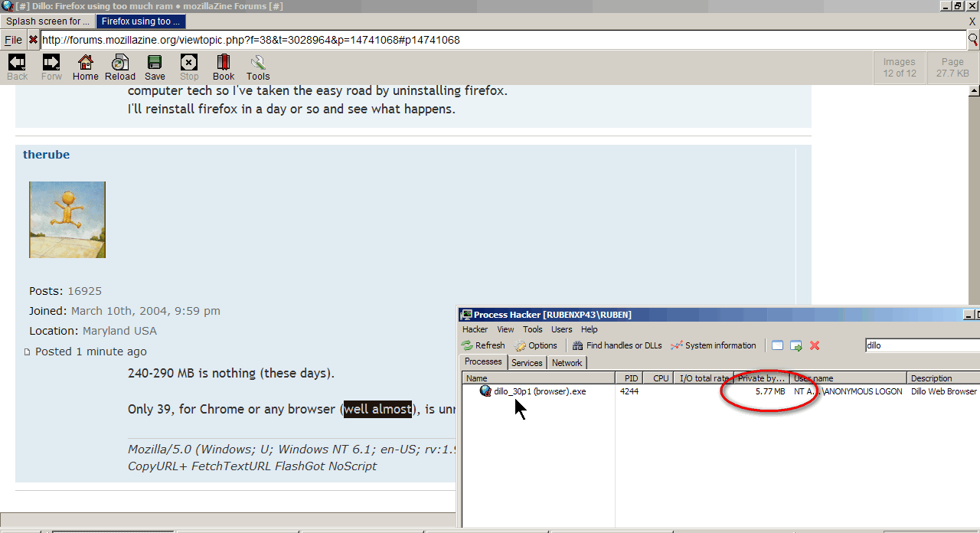Switch to the Services tab
Screen dimensions: 980x533
tap(527, 363)
